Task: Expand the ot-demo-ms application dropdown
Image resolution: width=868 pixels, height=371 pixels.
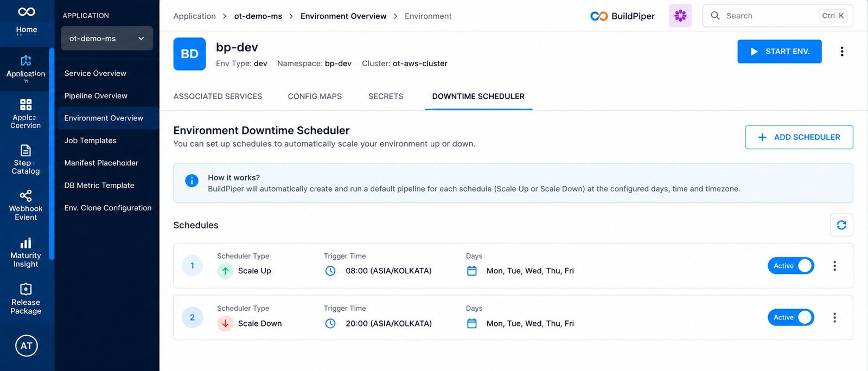Action: coord(107,39)
